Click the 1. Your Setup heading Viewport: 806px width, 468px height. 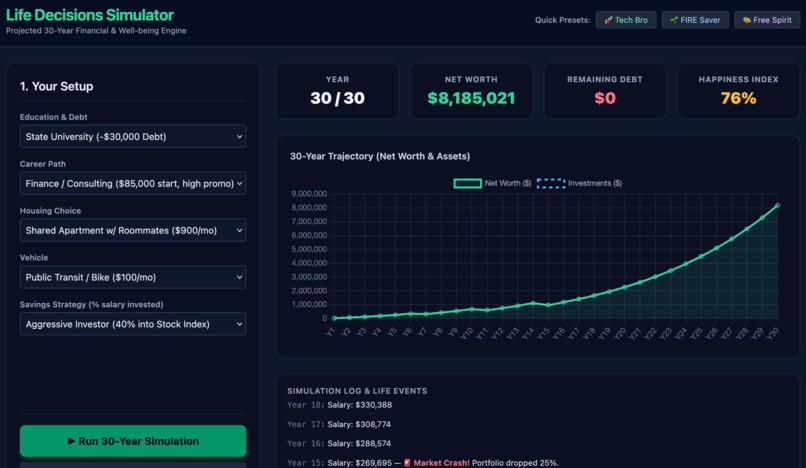pos(57,86)
